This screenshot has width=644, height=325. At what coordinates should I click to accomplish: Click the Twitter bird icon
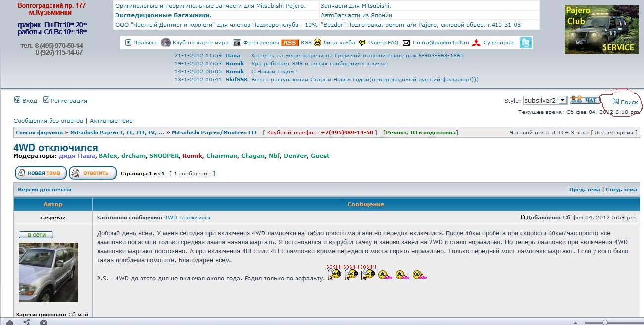click(x=526, y=43)
